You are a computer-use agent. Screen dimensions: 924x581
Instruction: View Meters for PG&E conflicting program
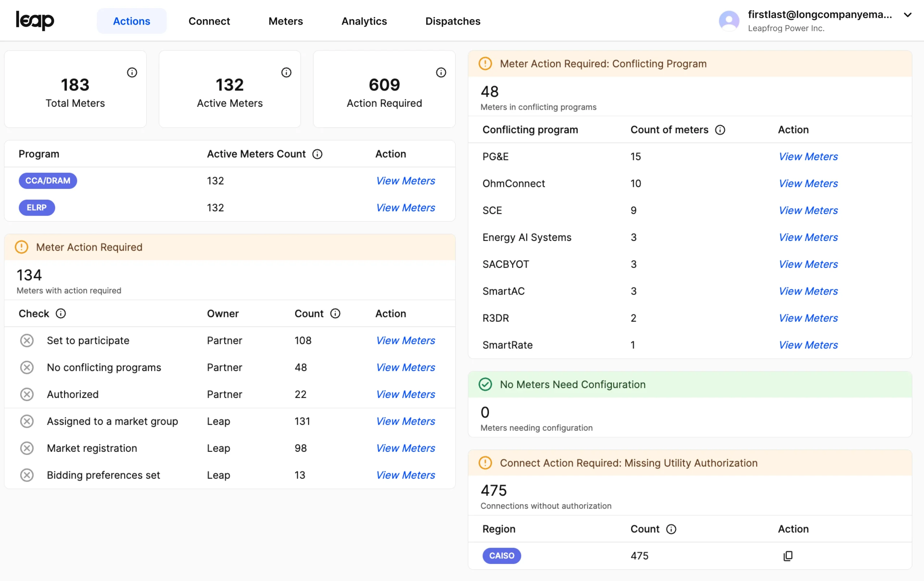coord(808,156)
